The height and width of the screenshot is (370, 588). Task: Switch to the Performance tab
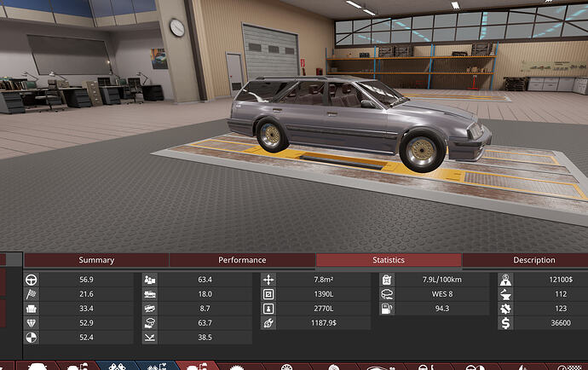tap(242, 260)
